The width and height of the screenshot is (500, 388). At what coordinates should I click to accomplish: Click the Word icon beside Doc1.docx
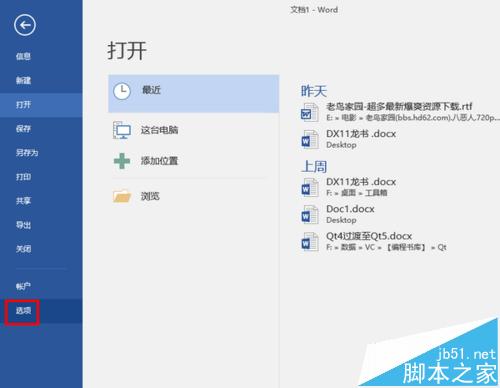pyautogui.click(x=310, y=215)
